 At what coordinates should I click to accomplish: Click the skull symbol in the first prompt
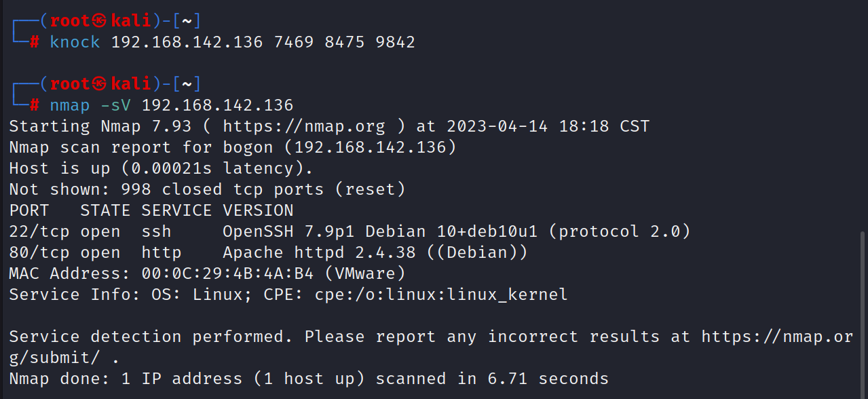[100, 21]
